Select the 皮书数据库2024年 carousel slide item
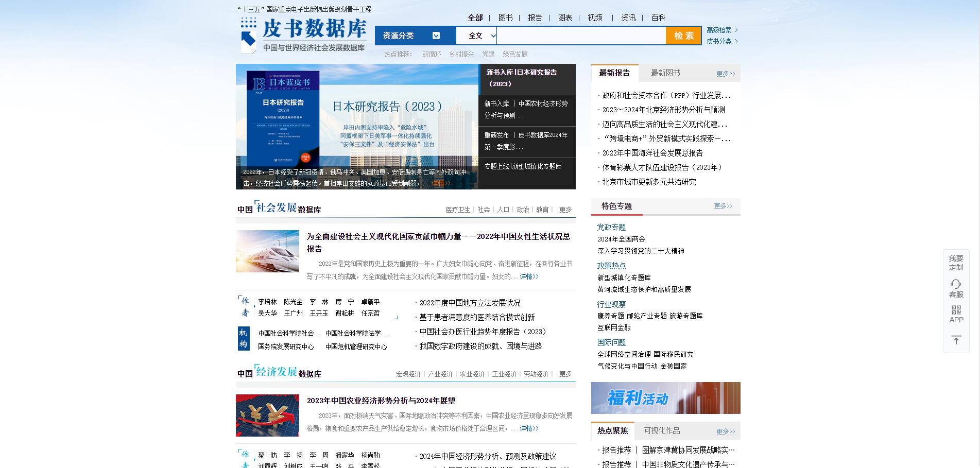This screenshot has width=980, height=468. [x=526, y=141]
